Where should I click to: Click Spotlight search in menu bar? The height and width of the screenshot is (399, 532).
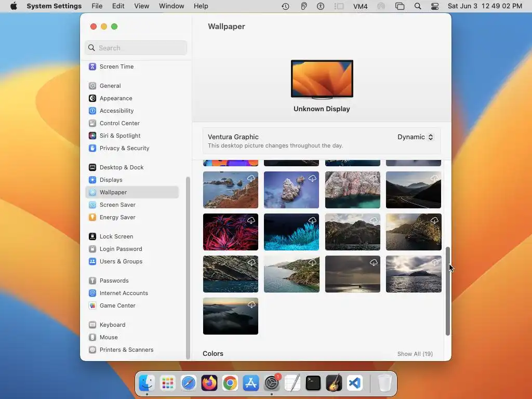tap(418, 6)
